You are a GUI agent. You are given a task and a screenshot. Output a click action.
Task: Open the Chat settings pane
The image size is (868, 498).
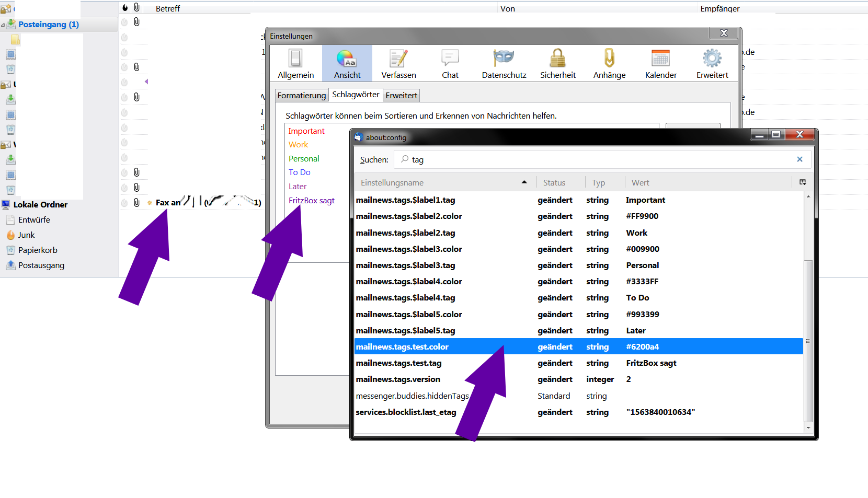click(x=450, y=63)
